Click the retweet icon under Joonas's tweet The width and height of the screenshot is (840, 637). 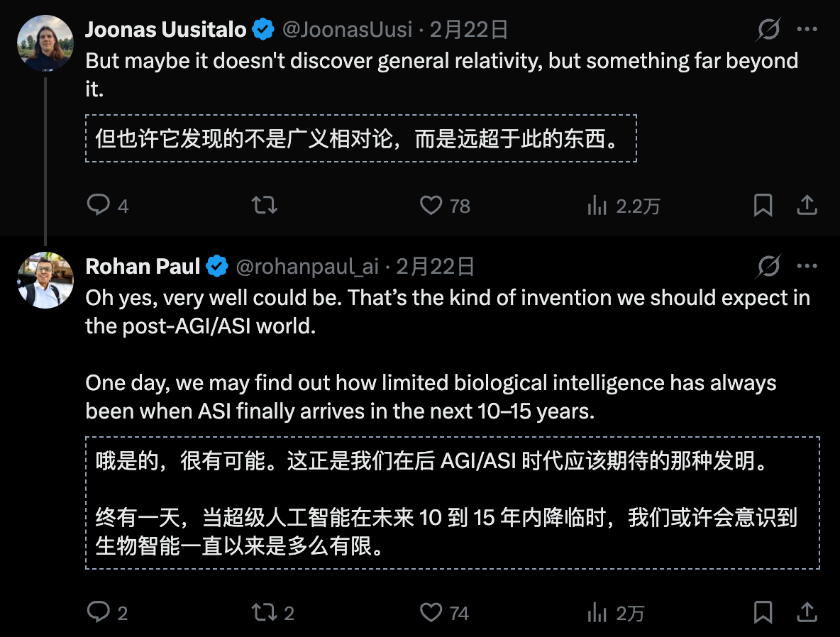pos(263,205)
